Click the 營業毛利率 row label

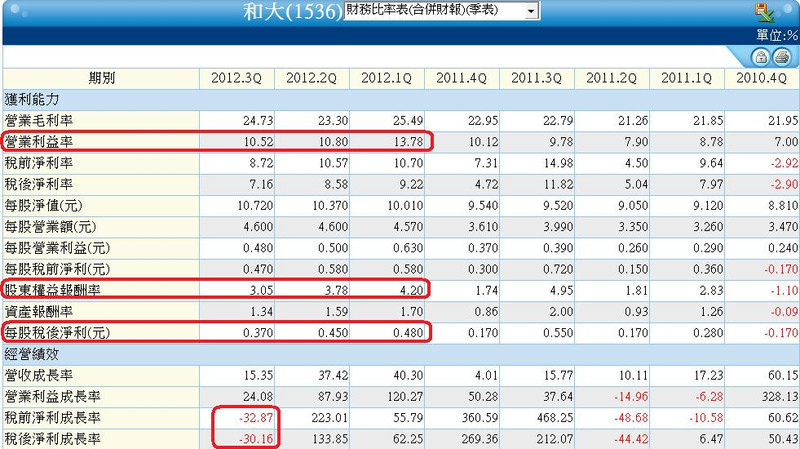[x=39, y=121]
